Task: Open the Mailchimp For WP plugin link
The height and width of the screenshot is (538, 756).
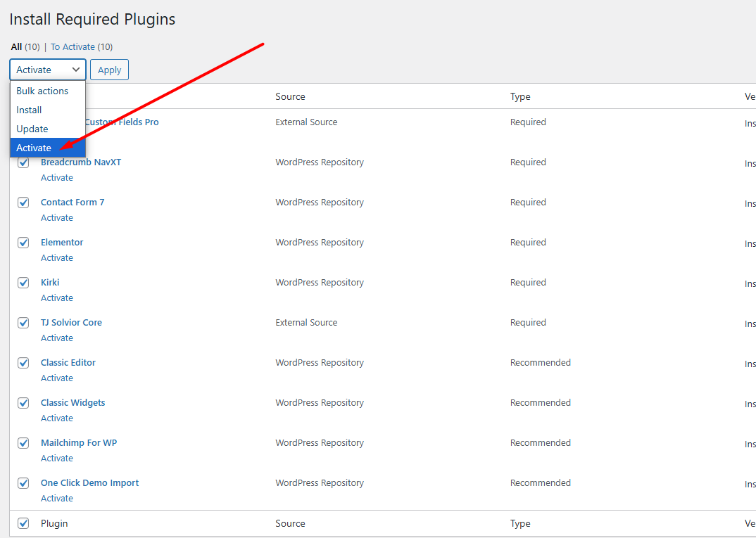Action: tap(79, 442)
